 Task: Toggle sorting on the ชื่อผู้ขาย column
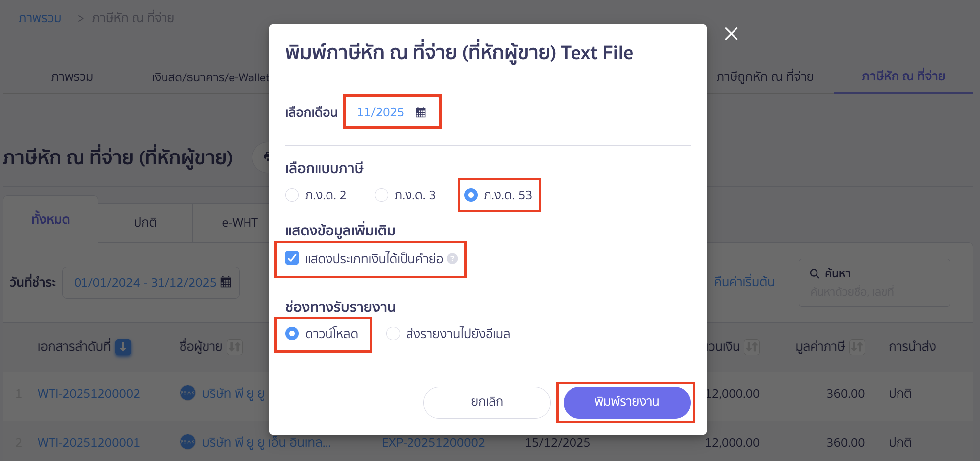[x=234, y=347]
